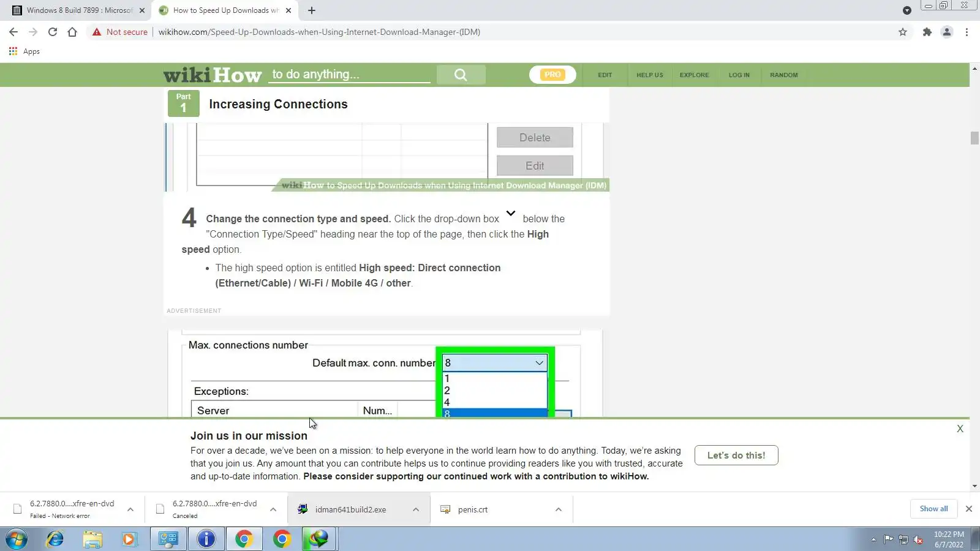
Task: Click the Let's do this! button
Action: [736, 455]
